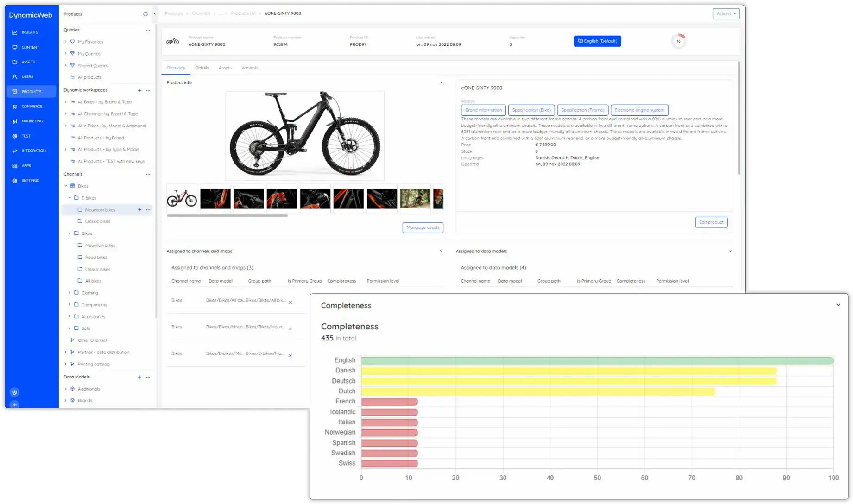Image resolution: width=853 pixels, height=504 pixels.
Task: Click the DynamicWeb logo
Action: pos(31,15)
